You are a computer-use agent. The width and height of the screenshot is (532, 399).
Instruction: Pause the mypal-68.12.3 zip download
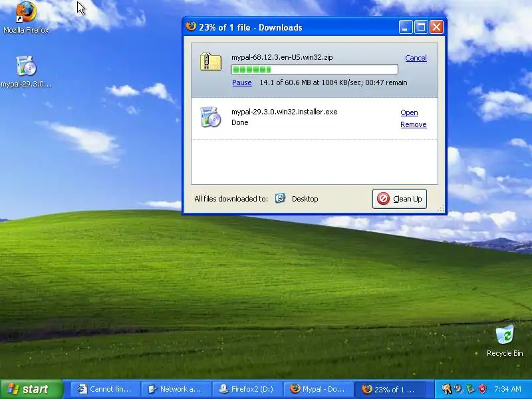click(242, 82)
